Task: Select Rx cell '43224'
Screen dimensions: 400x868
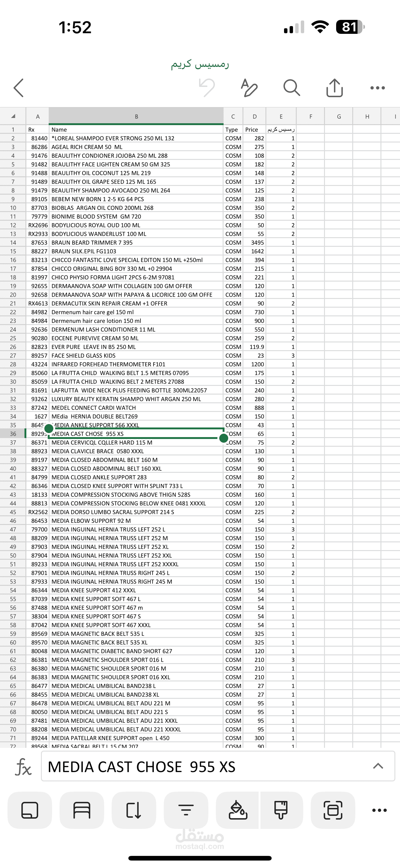Action: pos(38,364)
